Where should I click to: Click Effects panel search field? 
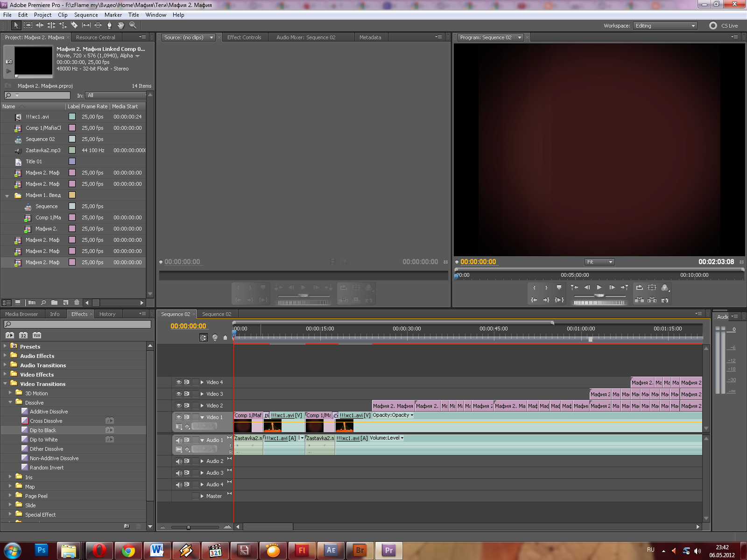(78, 324)
